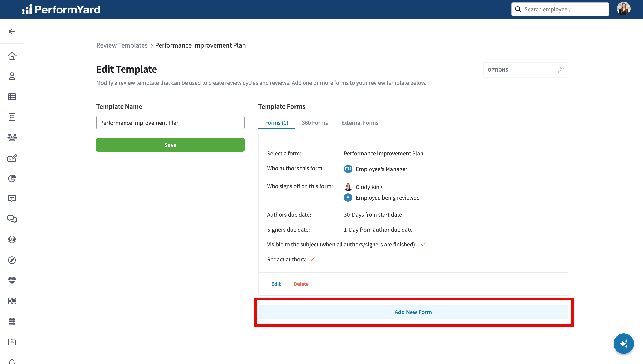Viewport: 643px width, 364px height.
Task: Open the user profile avatar
Action: [x=623, y=9]
